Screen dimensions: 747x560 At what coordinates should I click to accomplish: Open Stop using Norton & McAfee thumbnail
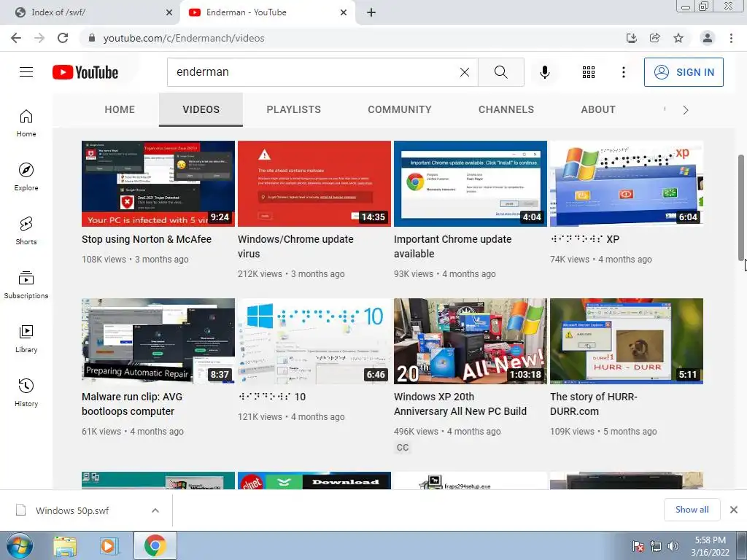click(x=158, y=184)
